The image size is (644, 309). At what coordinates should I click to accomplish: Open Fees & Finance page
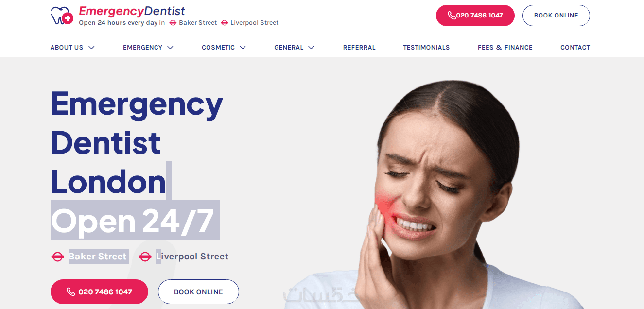505,48
